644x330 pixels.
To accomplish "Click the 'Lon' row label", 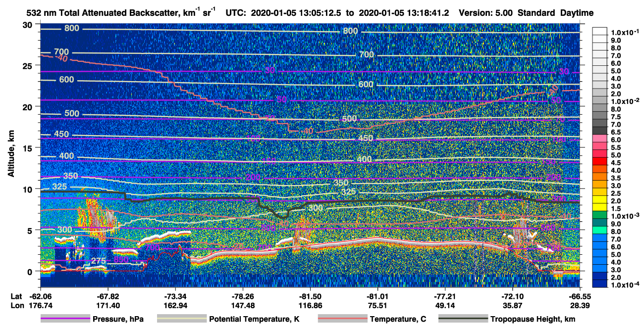I will coord(16,305).
